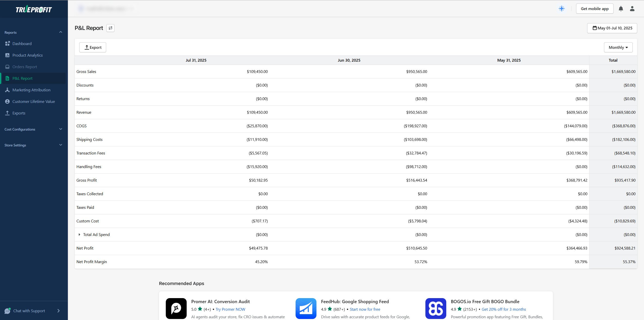
Task: Open Product Analytics from the sidebar icon
Action: pyautogui.click(x=7, y=55)
